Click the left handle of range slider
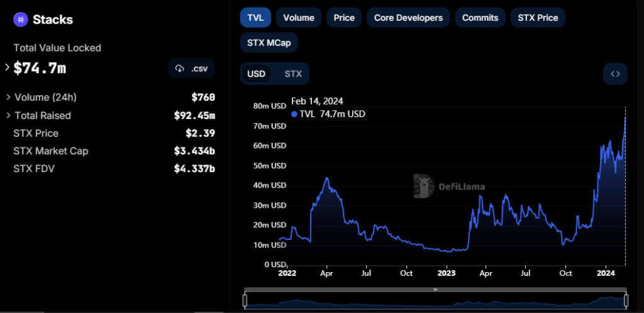 245,300
